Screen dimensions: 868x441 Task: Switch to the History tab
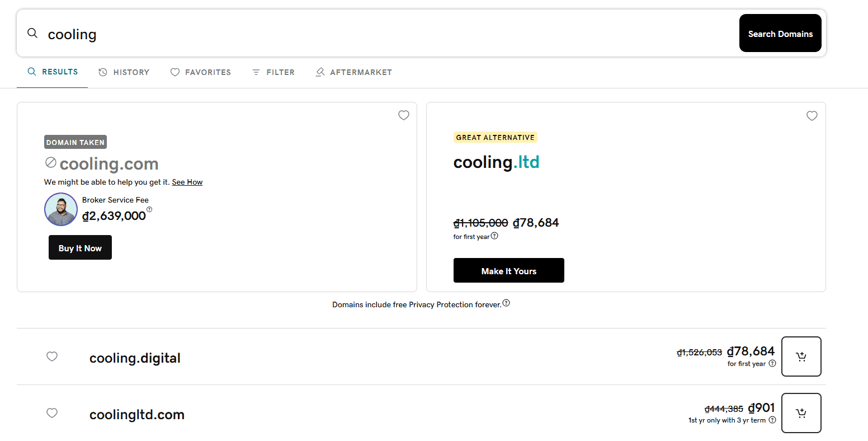124,72
